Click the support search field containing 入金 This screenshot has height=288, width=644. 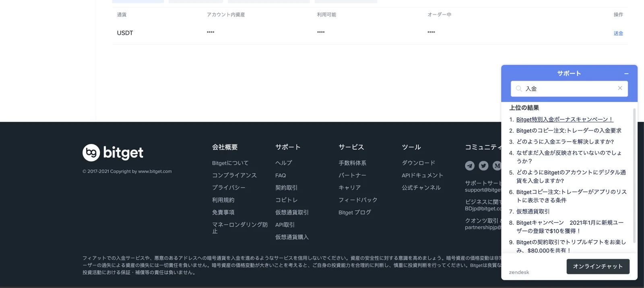coord(569,88)
